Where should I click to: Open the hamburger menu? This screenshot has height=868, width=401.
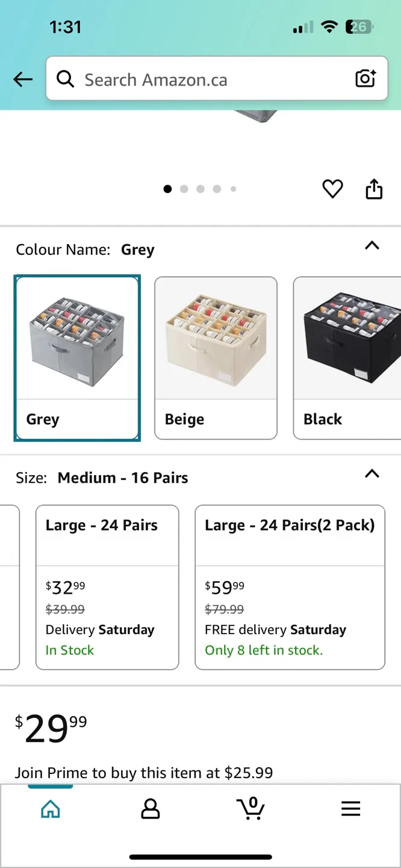coord(351,810)
